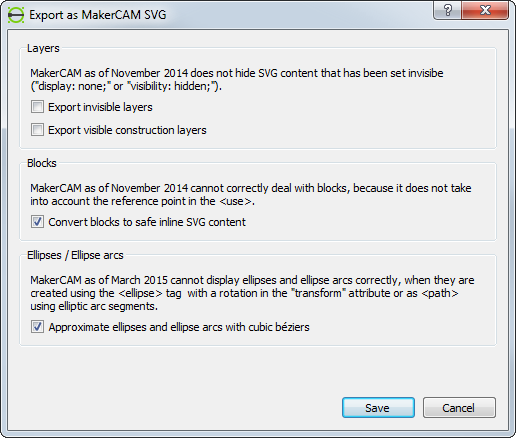Enable the Export invisible layers checkbox
Viewport: 516px width, 438px height.
tap(37, 107)
